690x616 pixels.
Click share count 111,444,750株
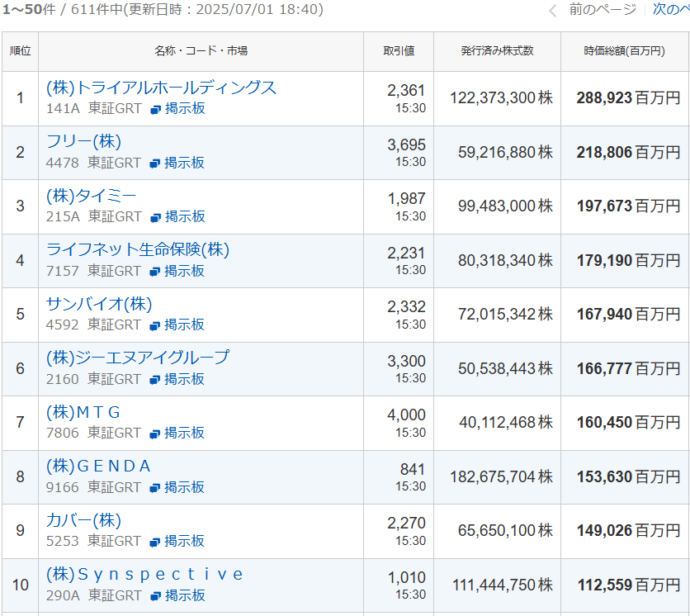[x=503, y=585]
